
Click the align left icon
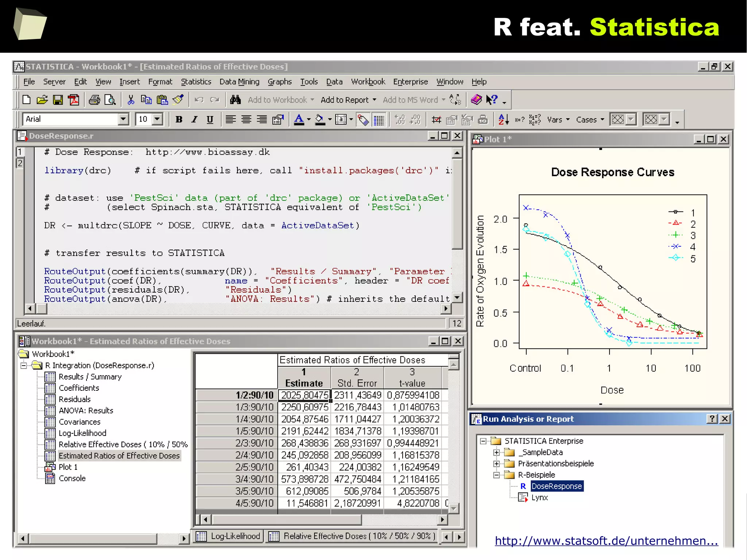point(230,119)
